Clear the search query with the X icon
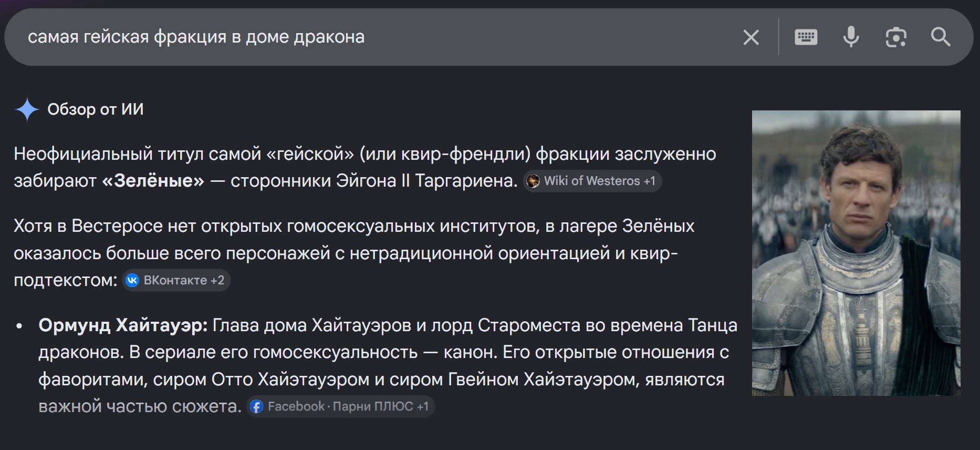The height and width of the screenshot is (450, 980). point(751,37)
